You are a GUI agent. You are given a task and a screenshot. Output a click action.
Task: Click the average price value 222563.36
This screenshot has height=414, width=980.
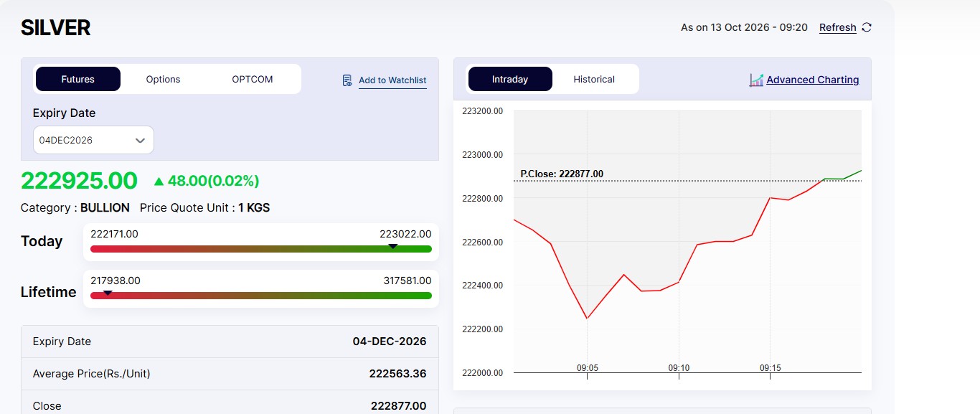click(398, 374)
